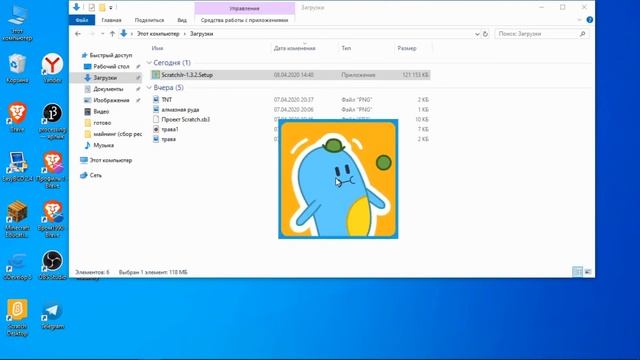Open Видео in the navigation pane
Viewport: 640px width, 360px height.
[101, 111]
